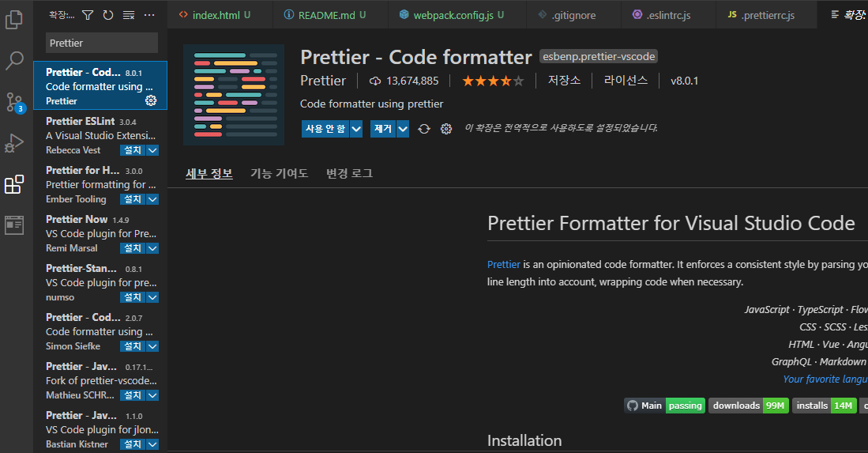868x453 pixels.
Task: Clear extension search results icon
Action: 129,15
